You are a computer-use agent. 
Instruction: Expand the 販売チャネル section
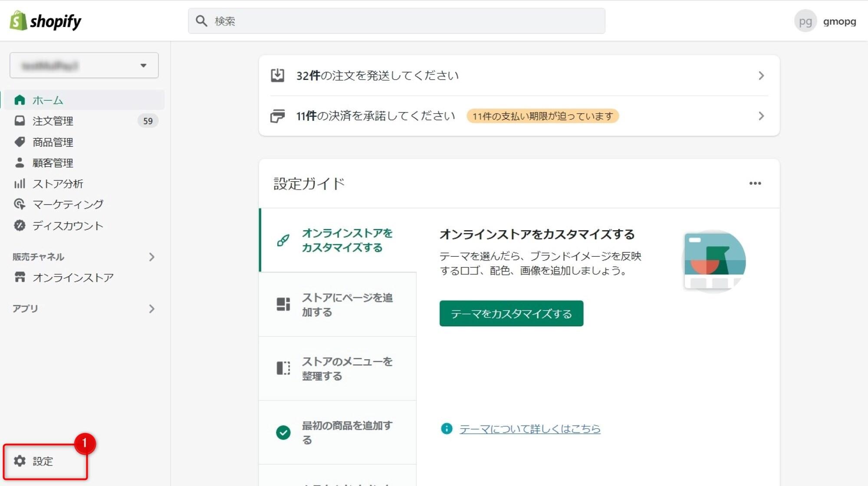pyautogui.click(x=152, y=257)
